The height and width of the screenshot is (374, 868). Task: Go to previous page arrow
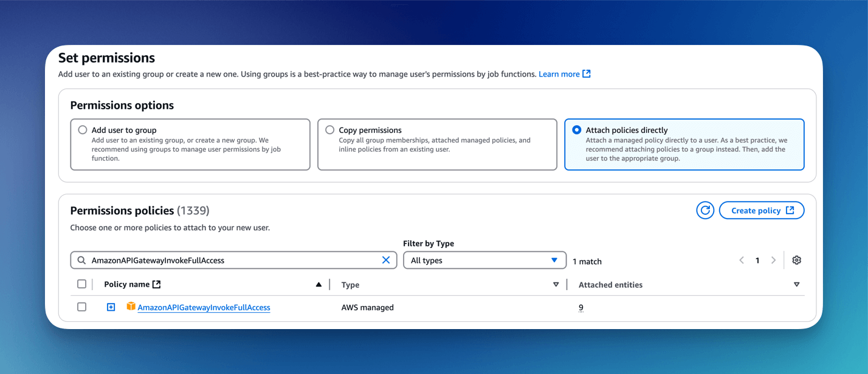pyautogui.click(x=742, y=260)
